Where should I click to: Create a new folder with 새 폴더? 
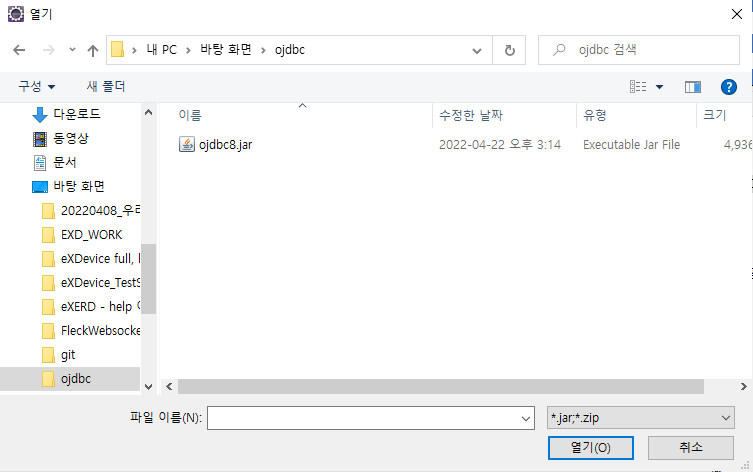click(106, 86)
